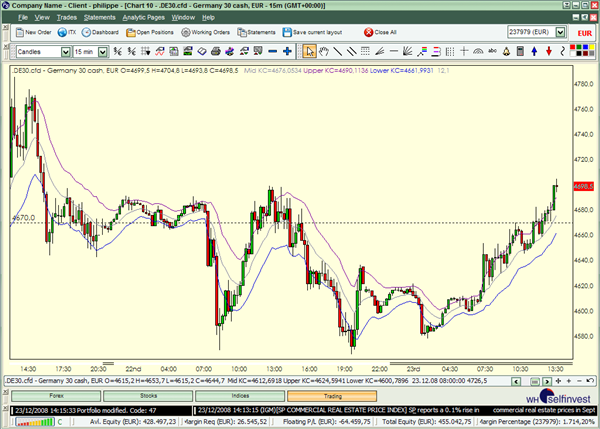Image resolution: width=600 pixels, height=429 pixels.
Task: Click the Avl. Equity status entry
Action: pos(132,422)
